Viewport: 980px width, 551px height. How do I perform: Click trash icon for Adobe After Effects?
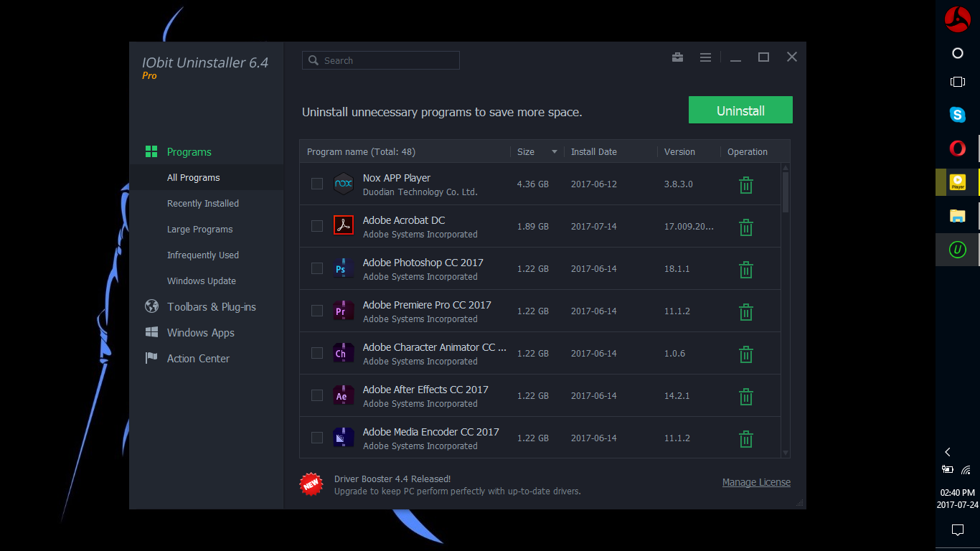coord(746,397)
